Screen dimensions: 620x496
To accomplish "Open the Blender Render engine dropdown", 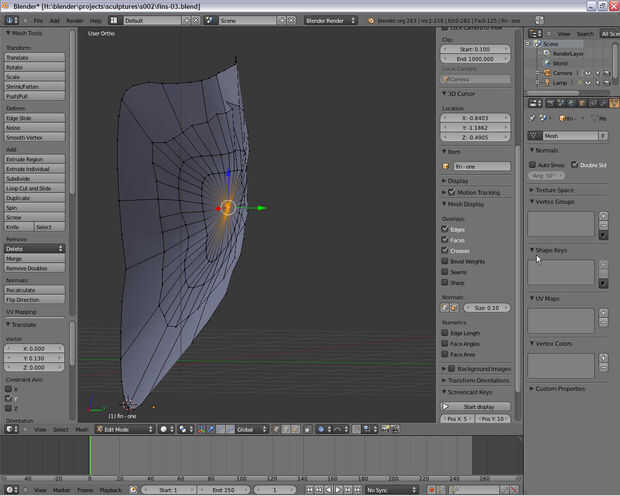I will click(330, 19).
